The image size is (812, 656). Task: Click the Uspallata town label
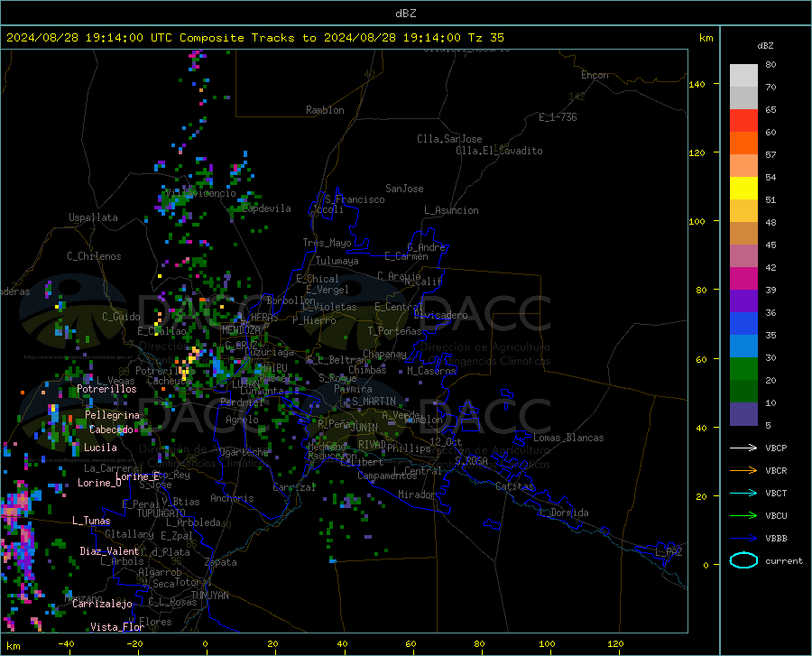pos(93,217)
